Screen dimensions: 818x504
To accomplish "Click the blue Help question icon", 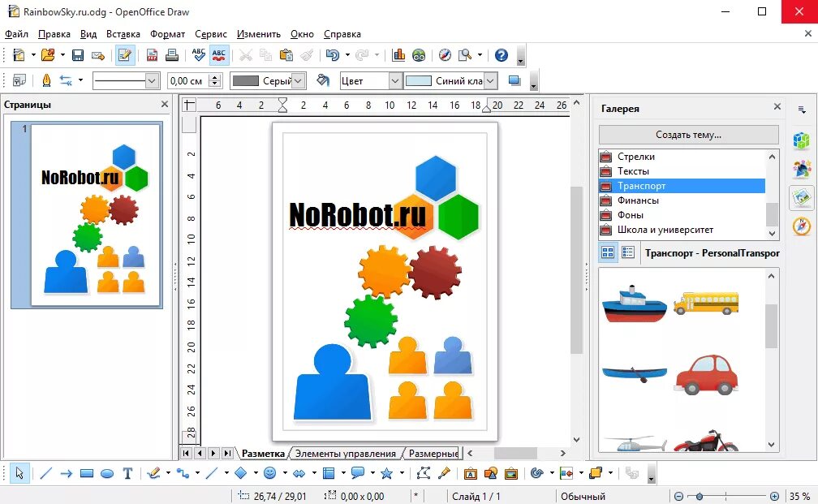I will [502, 55].
